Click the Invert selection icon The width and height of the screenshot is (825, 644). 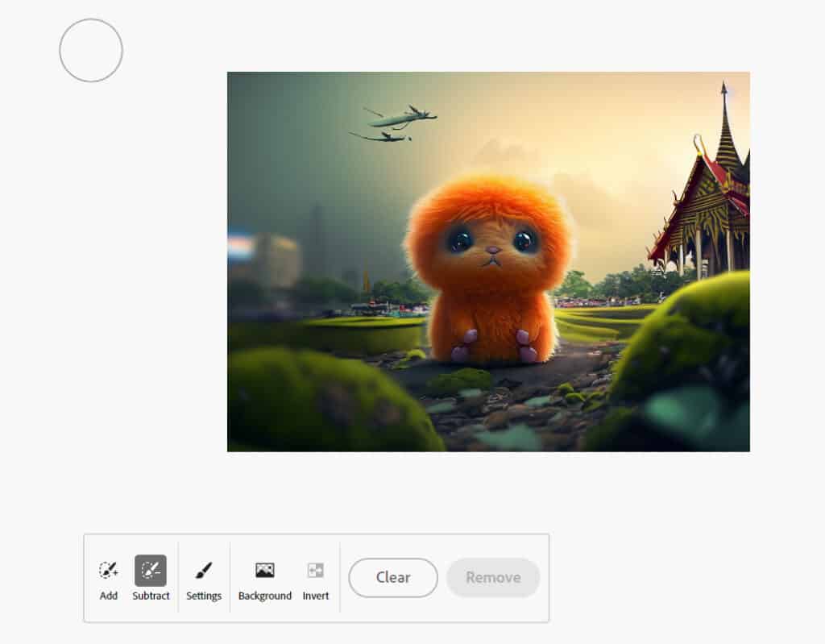(x=316, y=570)
